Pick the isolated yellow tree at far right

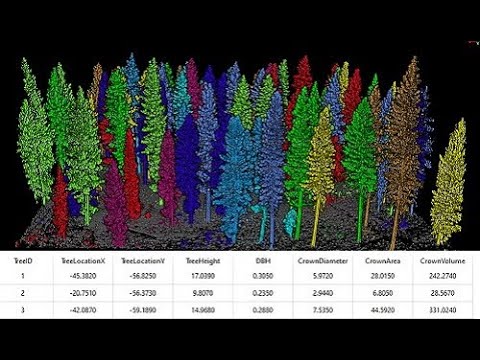pyautogui.click(x=449, y=183)
